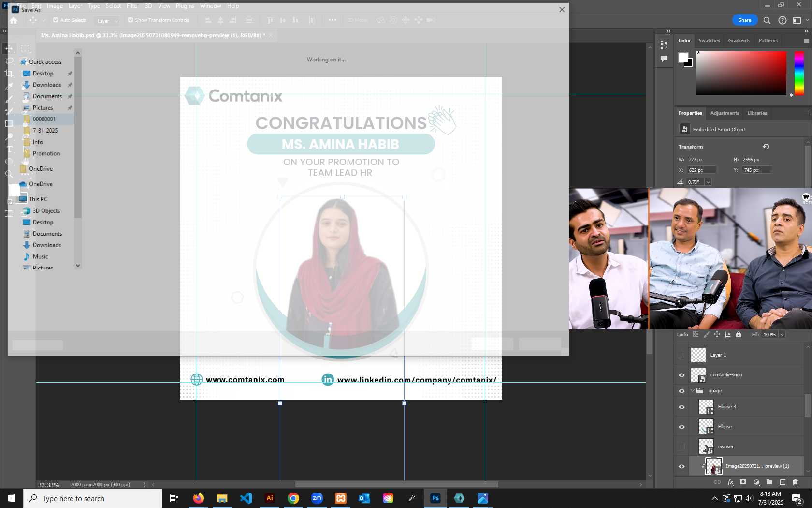The width and height of the screenshot is (812, 508).
Task: Open the Properties panel flyout menu
Action: [806, 113]
